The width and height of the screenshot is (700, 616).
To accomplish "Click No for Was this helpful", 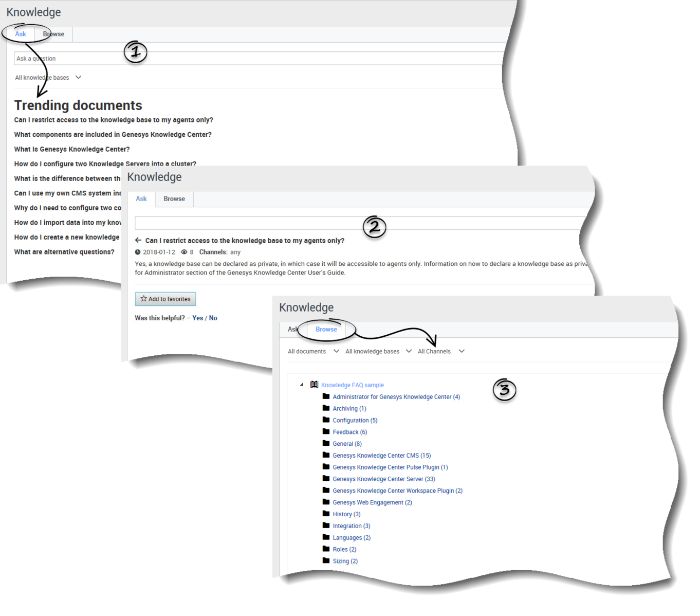I will click(213, 318).
